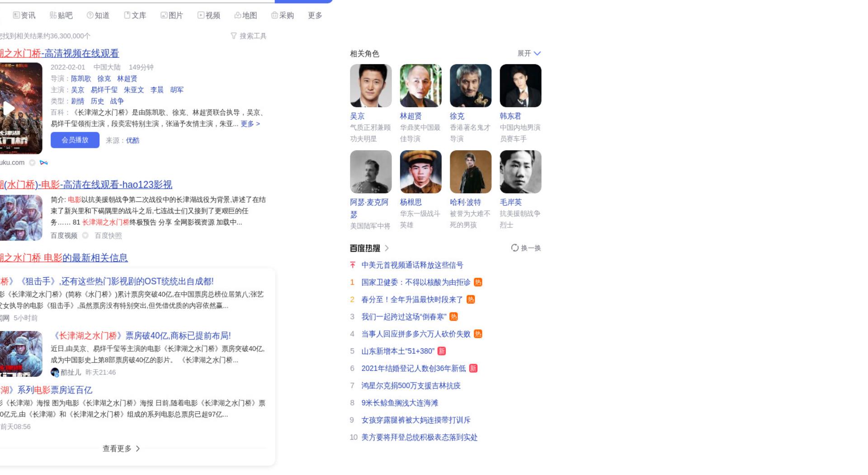The width and height of the screenshot is (868, 475).
Task: Open 百度快照 cached page
Action: (x=108, y=236)
